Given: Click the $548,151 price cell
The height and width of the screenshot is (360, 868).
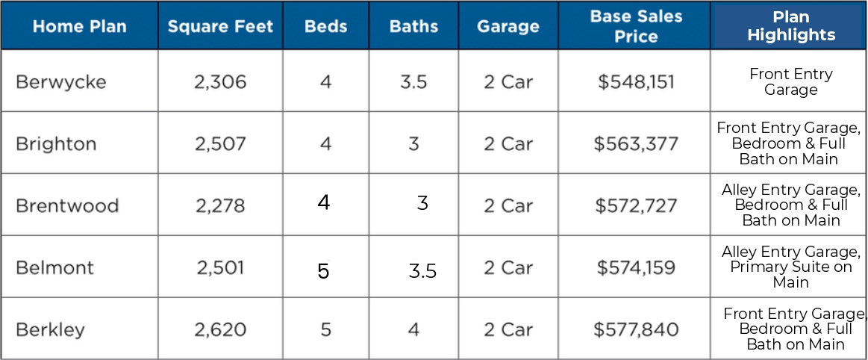Looking at the screenshot, I should pyautogui.click(x=636, y=82).
